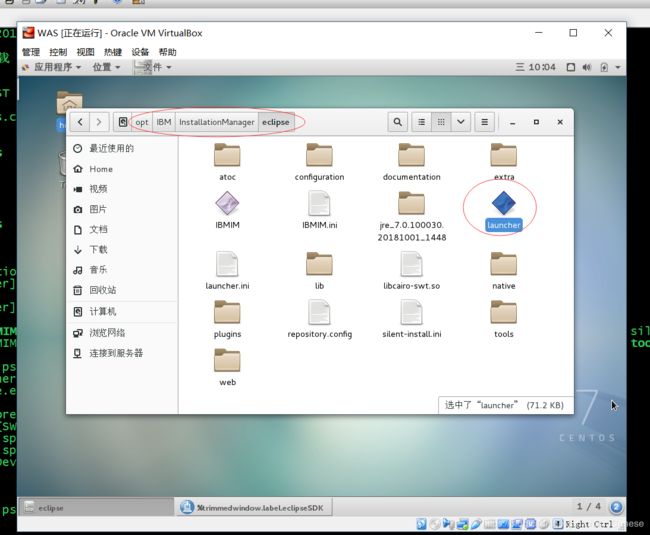Viewport: 650px width, 535px height.
Task: Open the native folder
Action: 504,270
